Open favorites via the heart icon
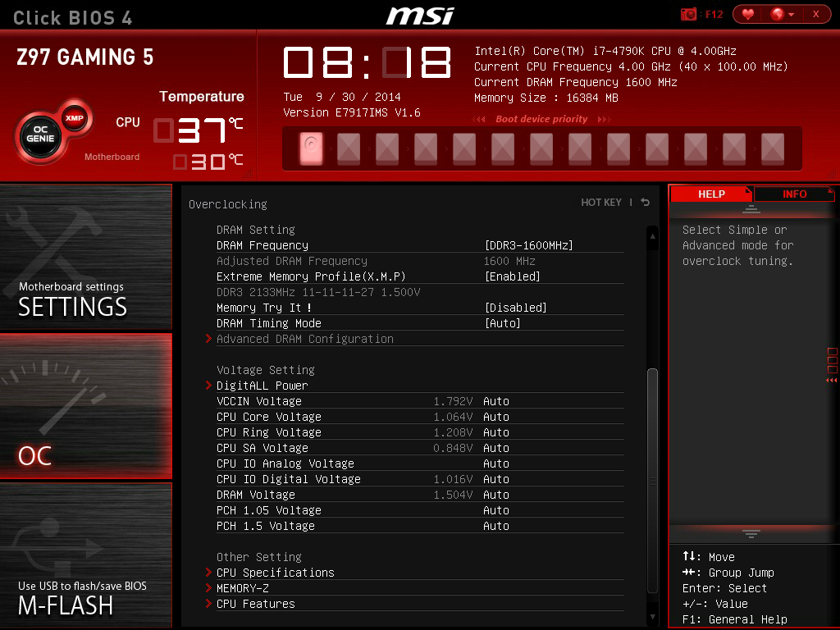The height and width of the screenshot is (630, 840). click(x=748, y=15)
